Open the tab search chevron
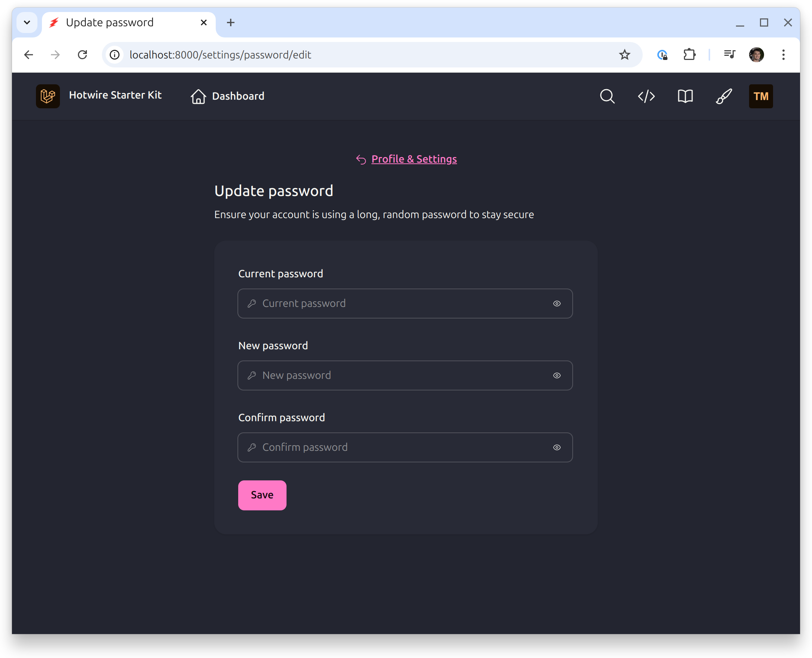812x658 pixels. click(27, 22)
